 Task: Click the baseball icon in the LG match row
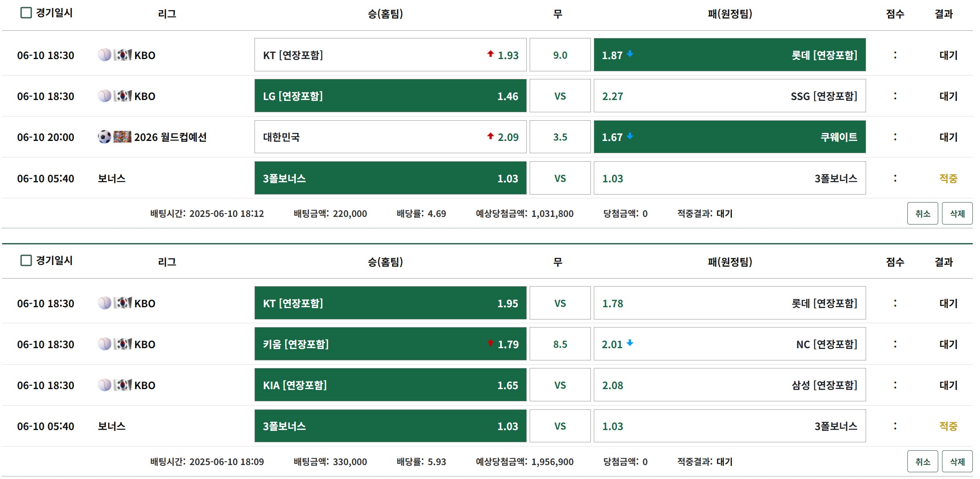pyautogui.click(x=104, y=96)
